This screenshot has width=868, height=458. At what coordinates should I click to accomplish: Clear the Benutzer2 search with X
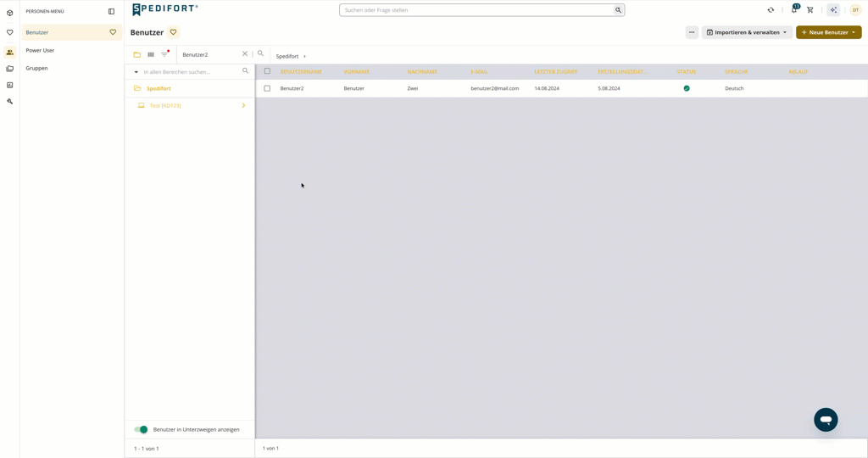[245, 53]
